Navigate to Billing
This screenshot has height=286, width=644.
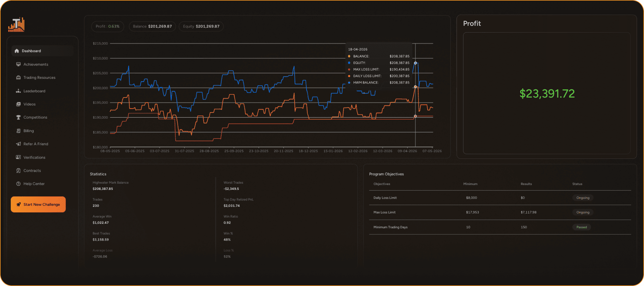click(x=28, y=131)
